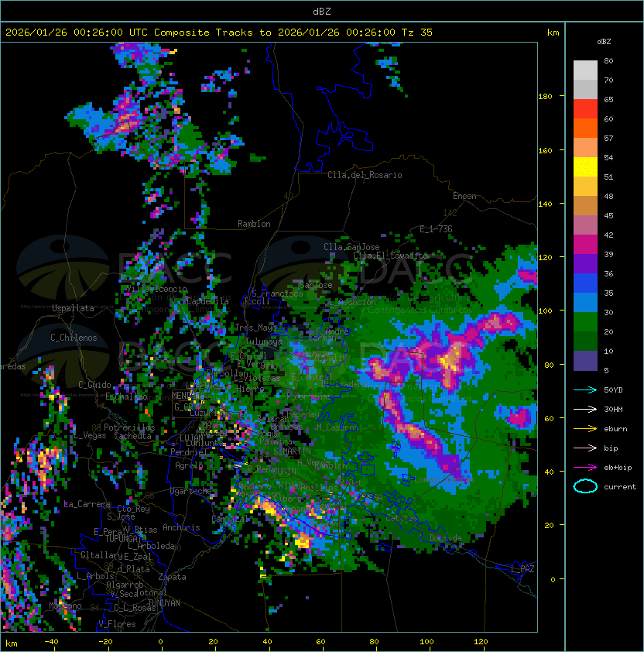Pick the yellow 51–54 dBZ swatch

(x=585, y=167)
